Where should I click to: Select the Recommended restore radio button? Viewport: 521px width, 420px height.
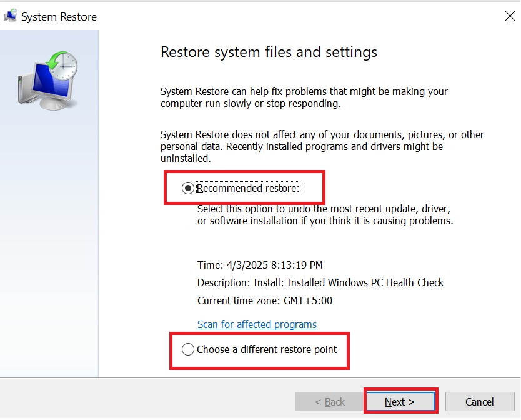189,187
